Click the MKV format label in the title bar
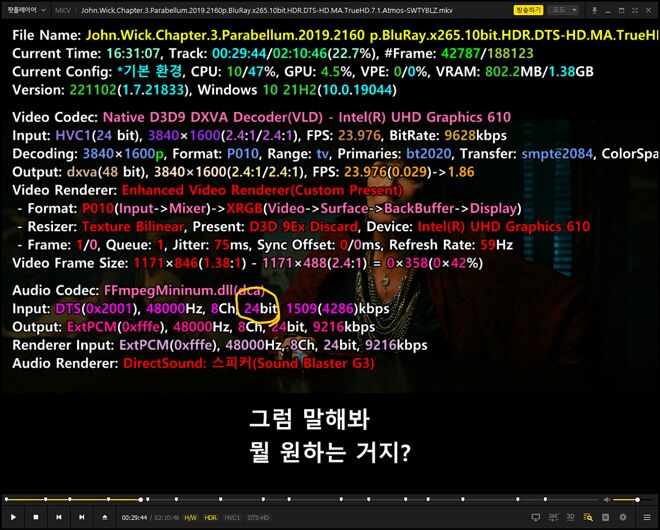 [63, 10]
